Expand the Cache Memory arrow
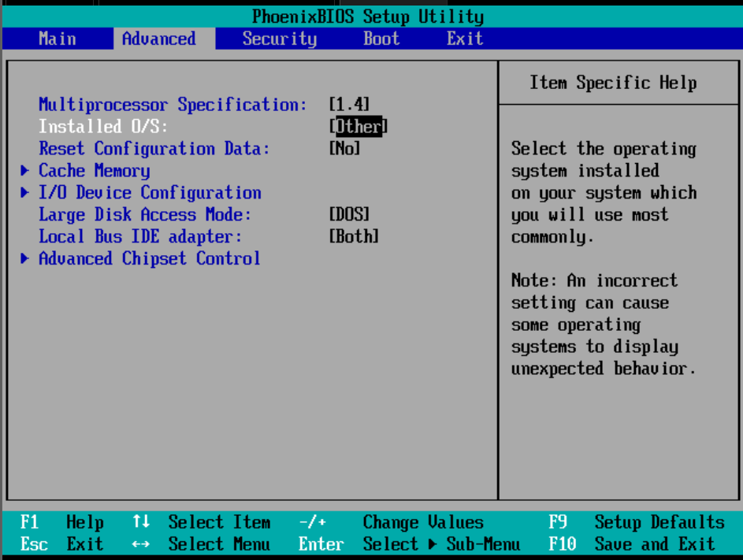 pyautogui.click(x=24, y=170)
